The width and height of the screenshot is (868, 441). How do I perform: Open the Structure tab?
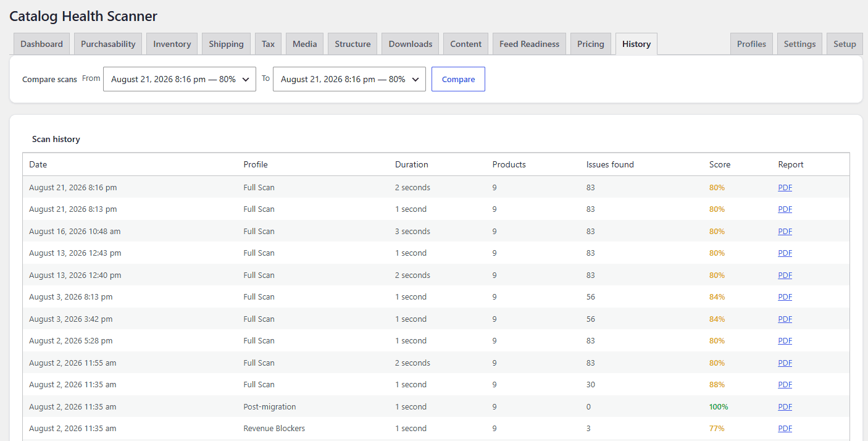(353, 44)
